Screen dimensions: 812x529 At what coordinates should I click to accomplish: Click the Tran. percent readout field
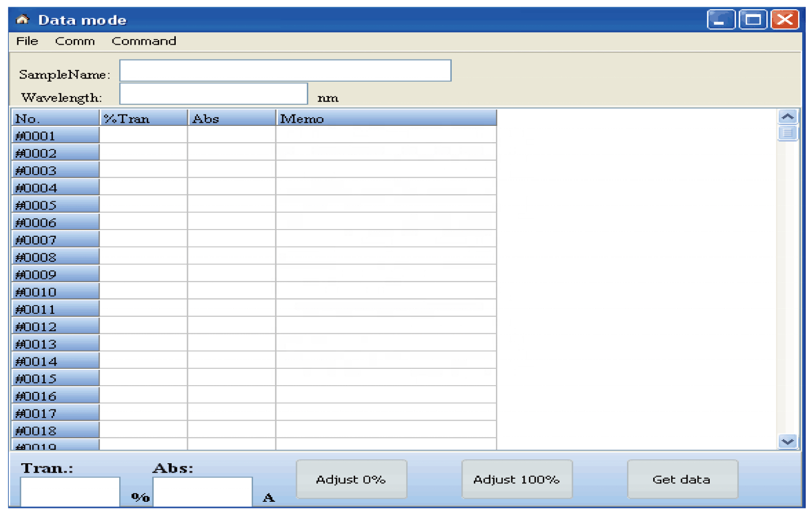(x=70, y=492)
